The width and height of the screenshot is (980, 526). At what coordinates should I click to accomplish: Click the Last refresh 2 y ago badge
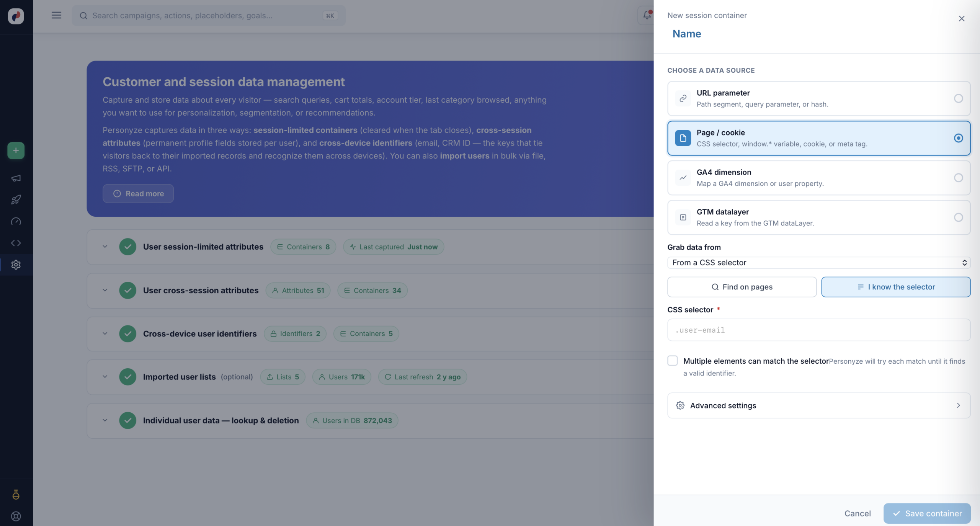(x=423, y=377)
